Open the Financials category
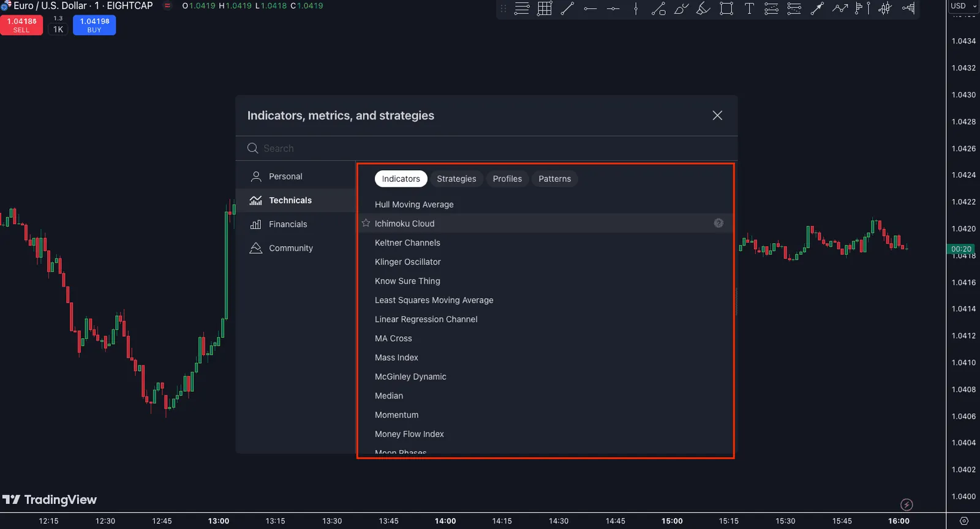The height and width of the screenshot is (529, 980). (x=296, y=224)
